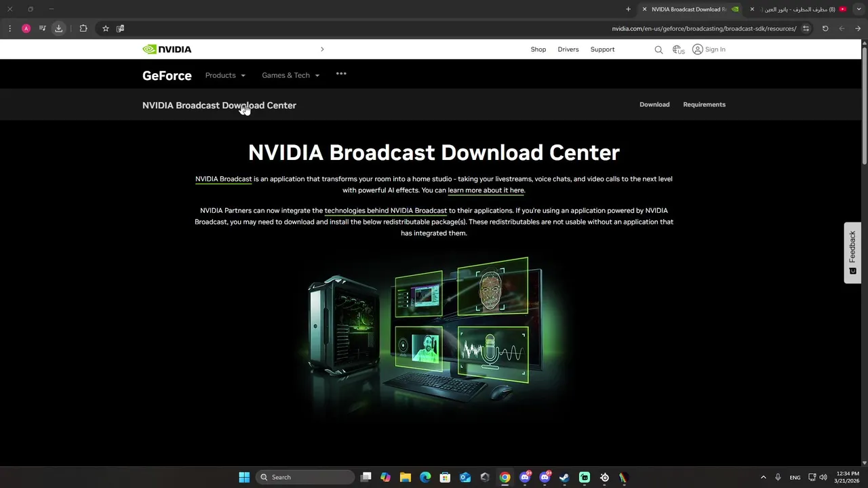This screenshot has width=868, height=488.
Task: Open the US region globe selector
Action: click(678, 49)
